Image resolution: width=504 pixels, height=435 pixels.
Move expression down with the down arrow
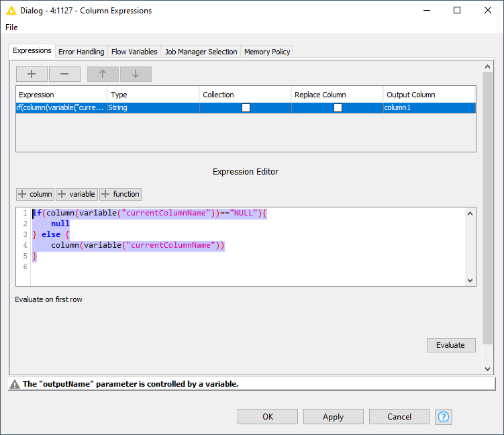[x=136, y=74]
